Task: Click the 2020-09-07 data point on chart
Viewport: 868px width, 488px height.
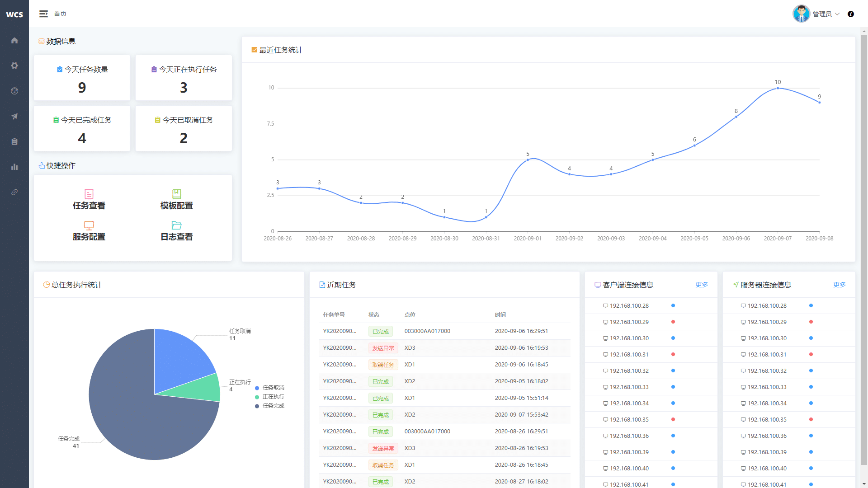Action: [x=778, y=88]
